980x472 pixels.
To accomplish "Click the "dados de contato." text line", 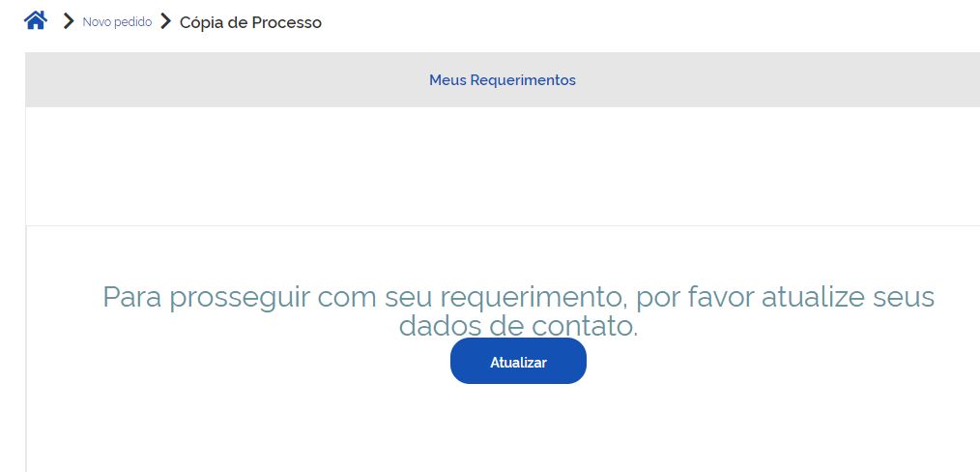I will (x=518, y=326).
